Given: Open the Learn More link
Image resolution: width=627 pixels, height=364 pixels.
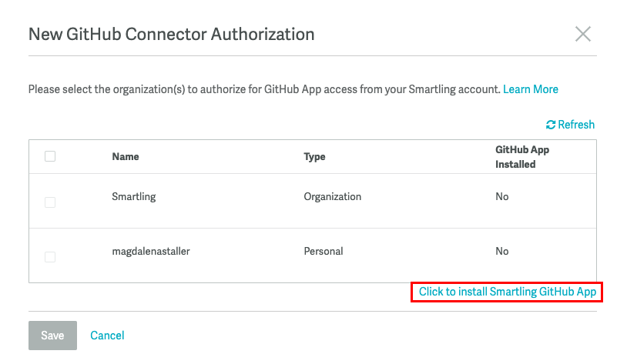Looking at the screenshot, I should tap(530, 89).
